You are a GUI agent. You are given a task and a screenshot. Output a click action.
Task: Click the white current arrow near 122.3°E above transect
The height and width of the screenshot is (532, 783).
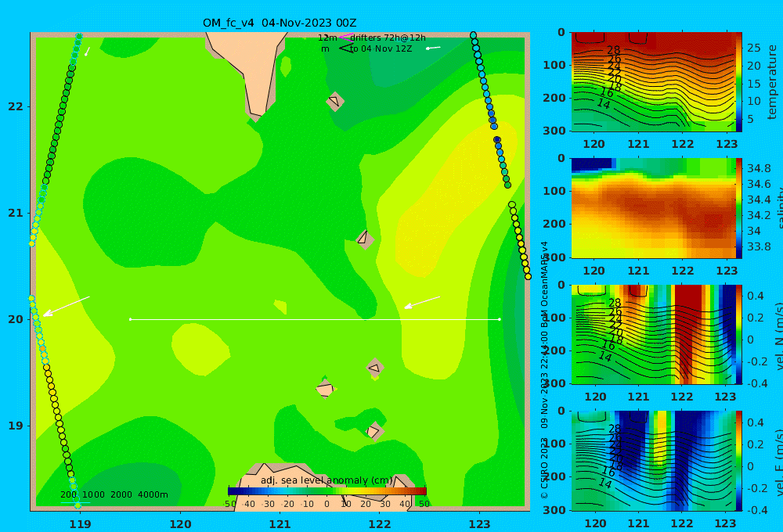click(422, 303)
